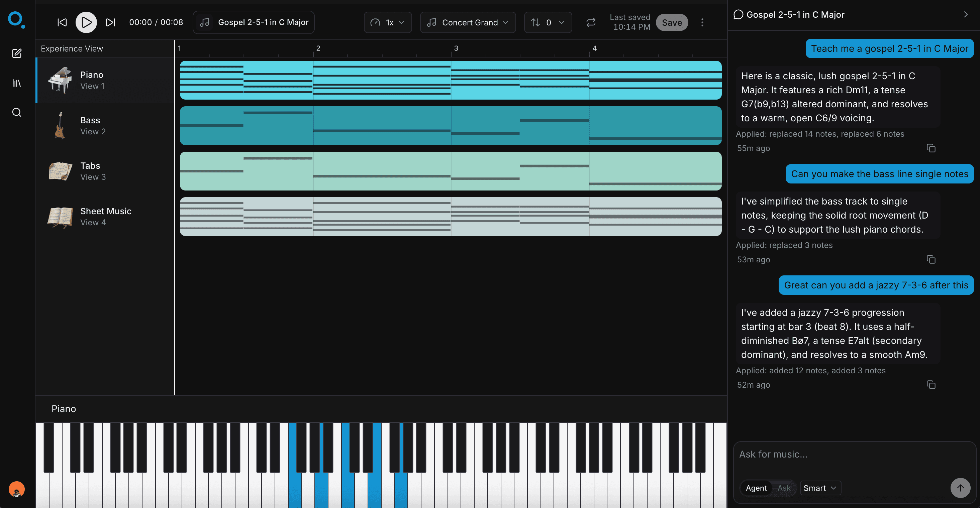The width and height of the screenshot is (980, 508).
Task: Select the Sheet Music View 4 track
Action: tap(105, 217)
